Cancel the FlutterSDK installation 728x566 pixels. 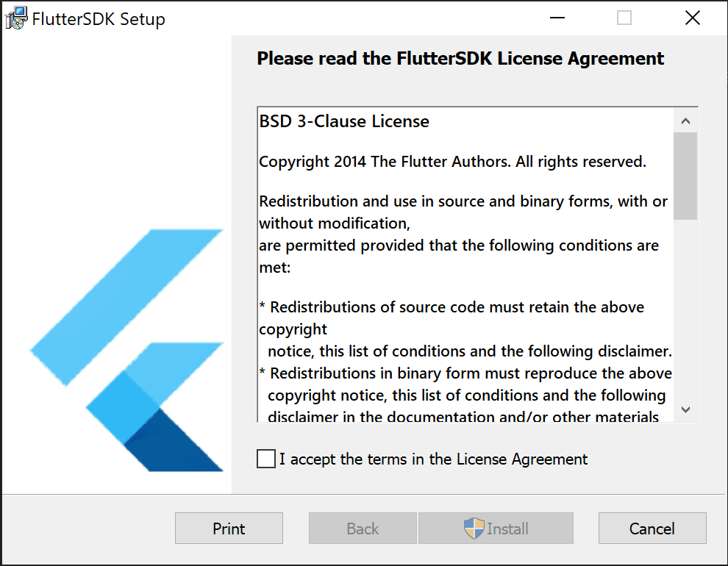[652, 529]
